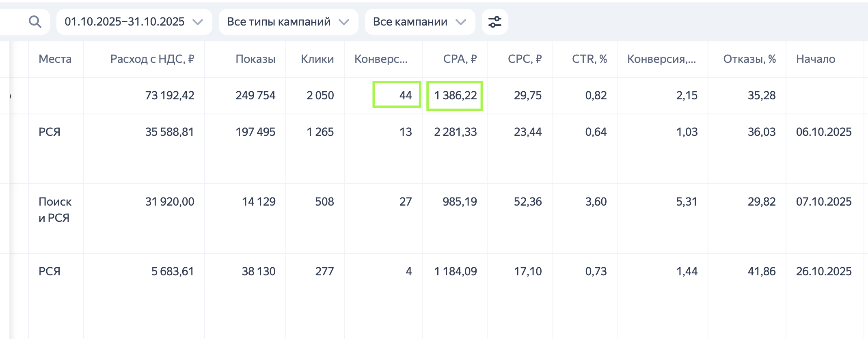Sort by the truncated Конверс... column header
Image resolution: width=868 pixels, height=339 pixels.
click(381, 59)
